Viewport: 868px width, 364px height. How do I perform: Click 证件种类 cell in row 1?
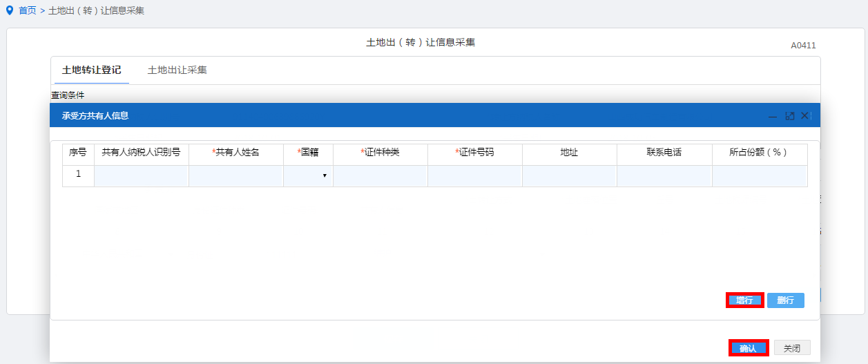point(380,176)
